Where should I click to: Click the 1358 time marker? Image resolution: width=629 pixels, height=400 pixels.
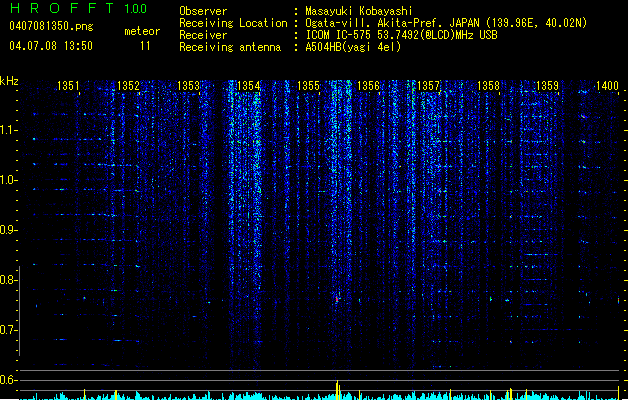tap(488, 86)
